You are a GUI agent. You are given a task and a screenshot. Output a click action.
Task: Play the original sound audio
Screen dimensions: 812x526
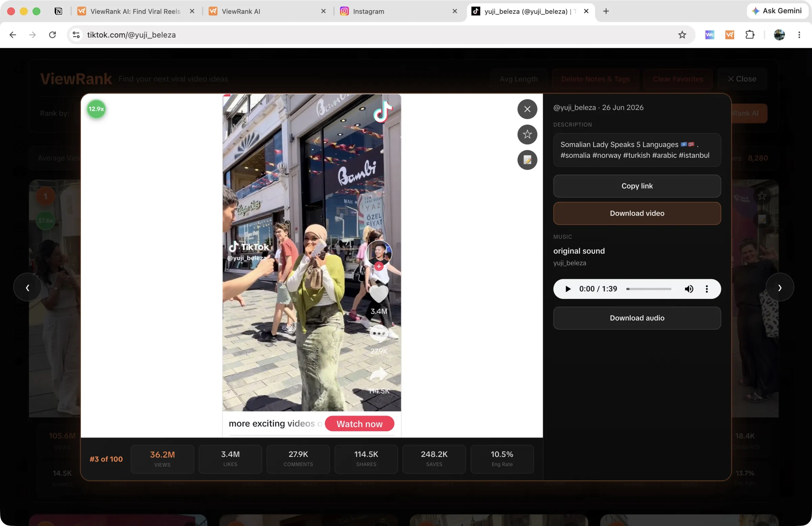point(568,289)
